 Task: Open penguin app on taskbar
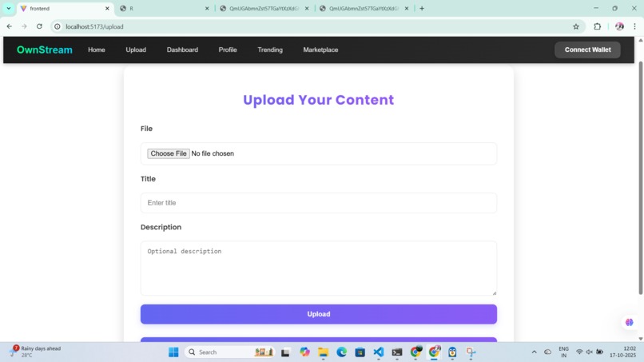(x=452, y=352)
